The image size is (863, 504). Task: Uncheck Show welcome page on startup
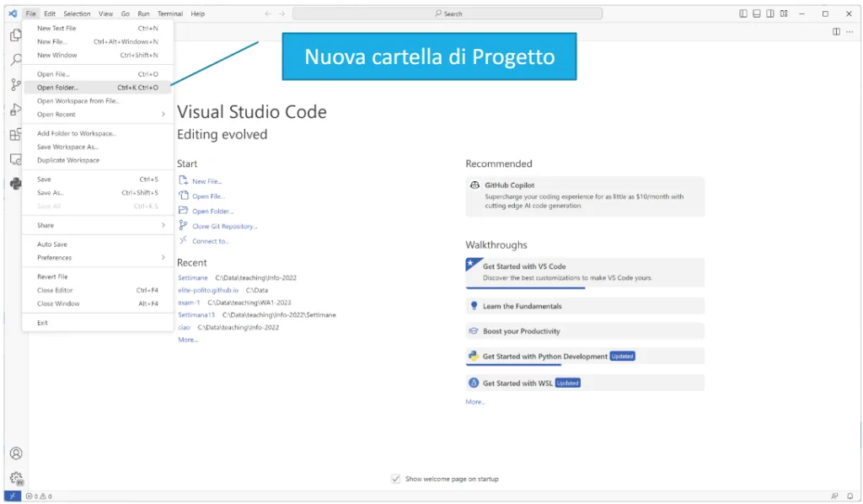(x=396, y=479)
